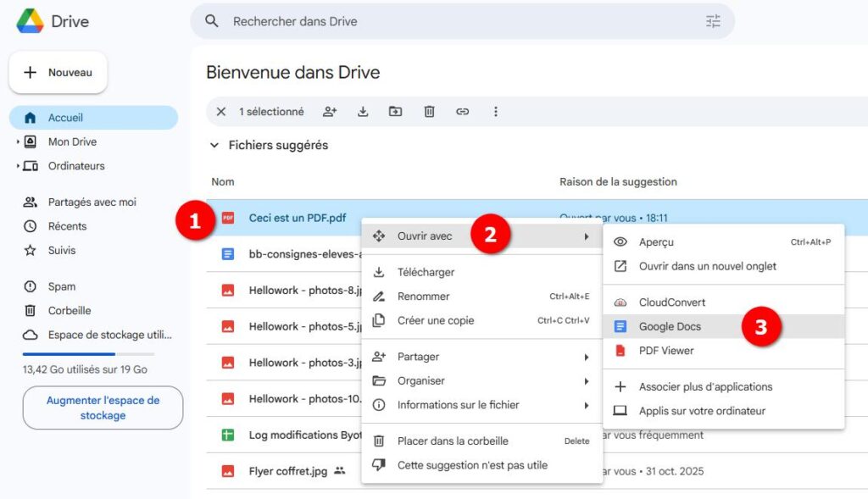Click 13,42 Go utilisés sur 19 Go text
The width and height of the screenshot is (868, 499).
(85, 369)
